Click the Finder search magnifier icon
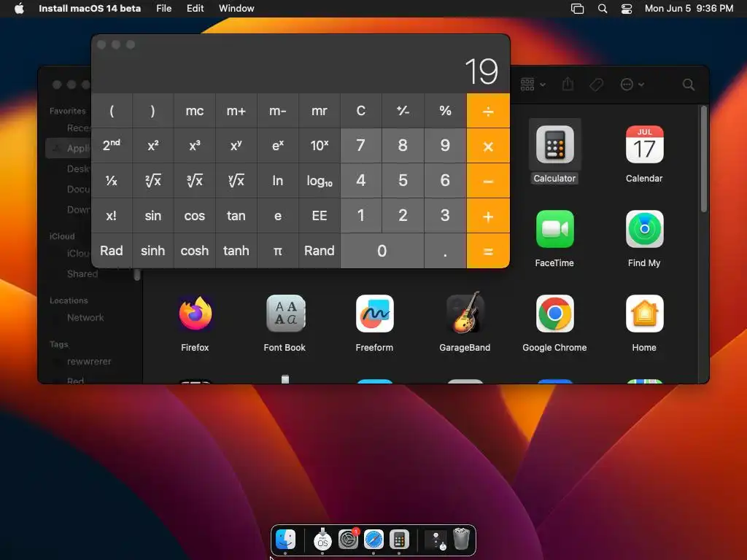The width and height of the screenshot is (747, 560). pos(688,85)
